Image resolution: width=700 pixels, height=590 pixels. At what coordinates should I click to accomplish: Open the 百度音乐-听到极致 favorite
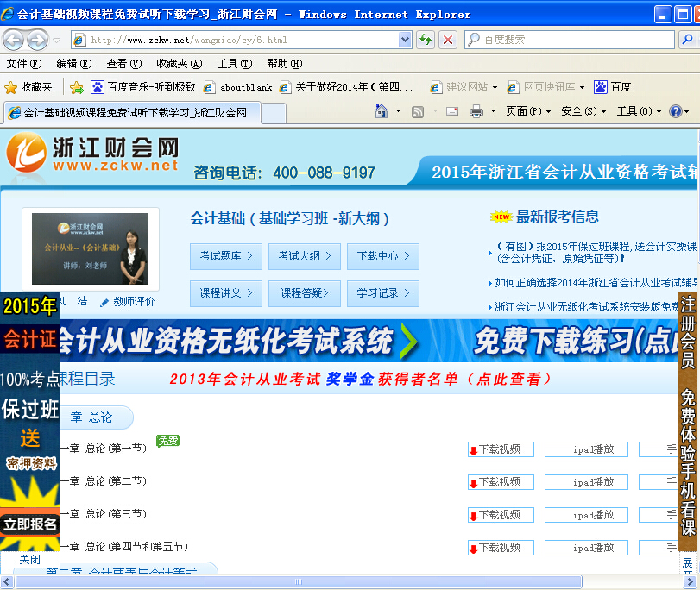pos(143,87)
